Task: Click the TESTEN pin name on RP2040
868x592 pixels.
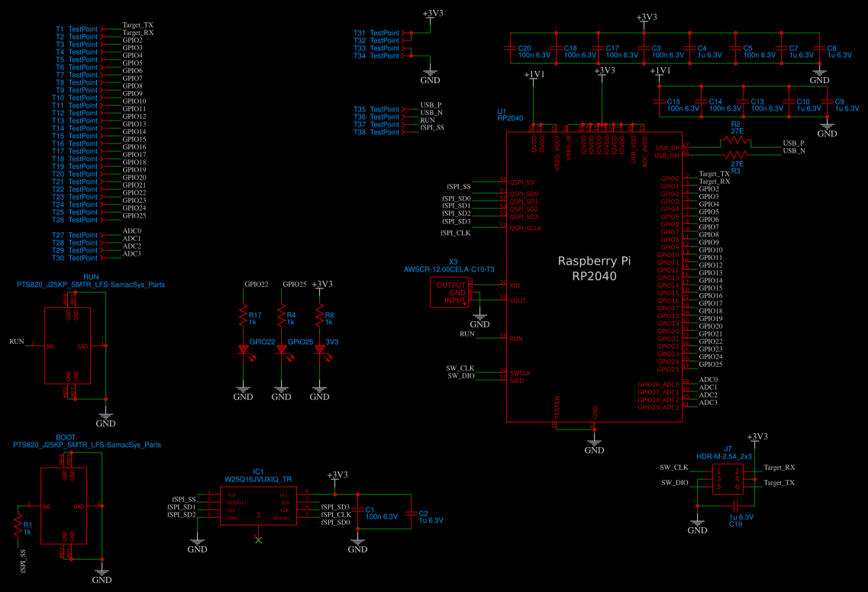Action: coord(557,407)
